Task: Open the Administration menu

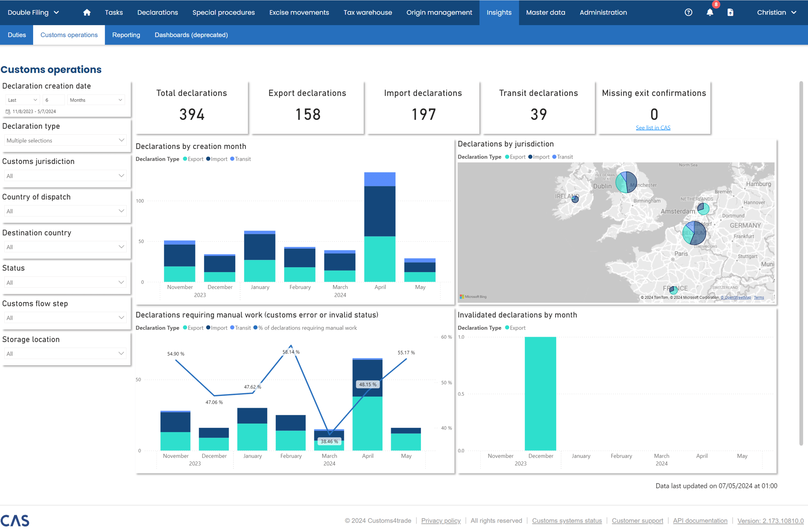Action: pyautogui.click(x=603, y=13)
